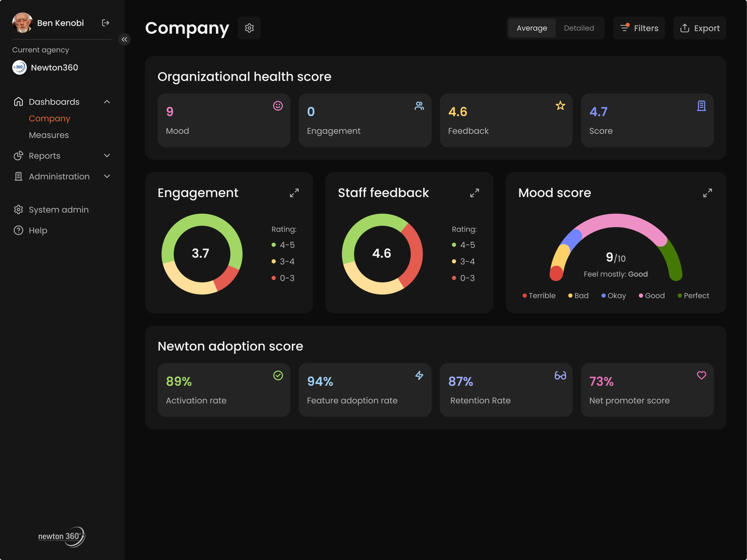Click the Administration label in the sidebar
Viewport: 747px width, 560px height.
pos(59,176)
